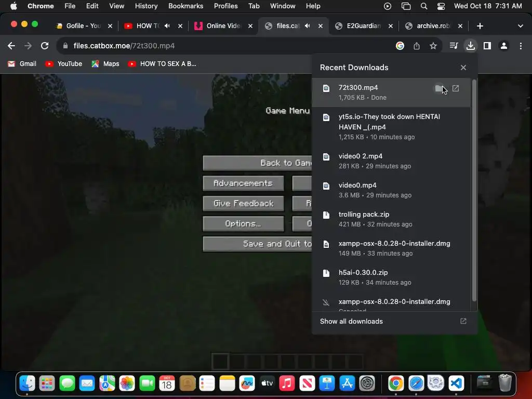
Task: Open Safari from the Dock
Action: coord(416,383)
